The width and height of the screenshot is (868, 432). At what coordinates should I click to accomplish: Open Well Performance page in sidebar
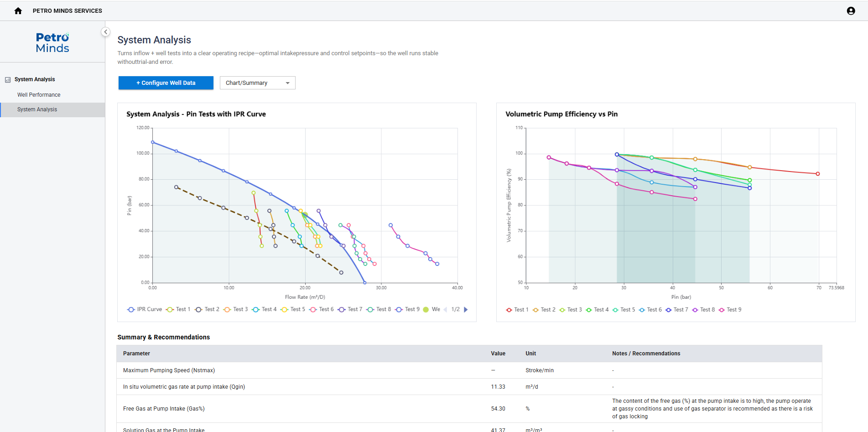pyautogui.click(x=39, y=95)
